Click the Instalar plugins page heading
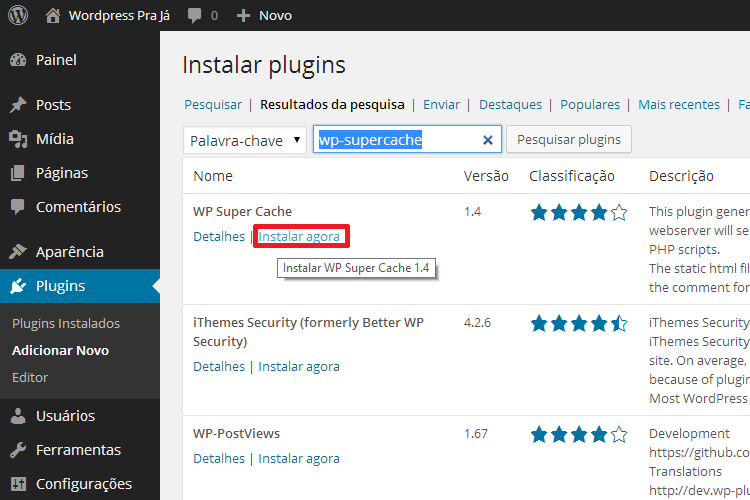 tap(264, 65)
